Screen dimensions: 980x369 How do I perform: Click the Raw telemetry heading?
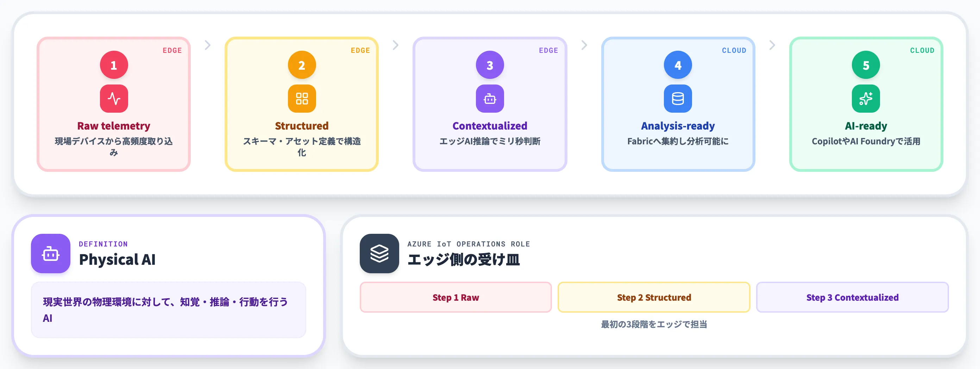pyautogui.click(x=114, y=126)
